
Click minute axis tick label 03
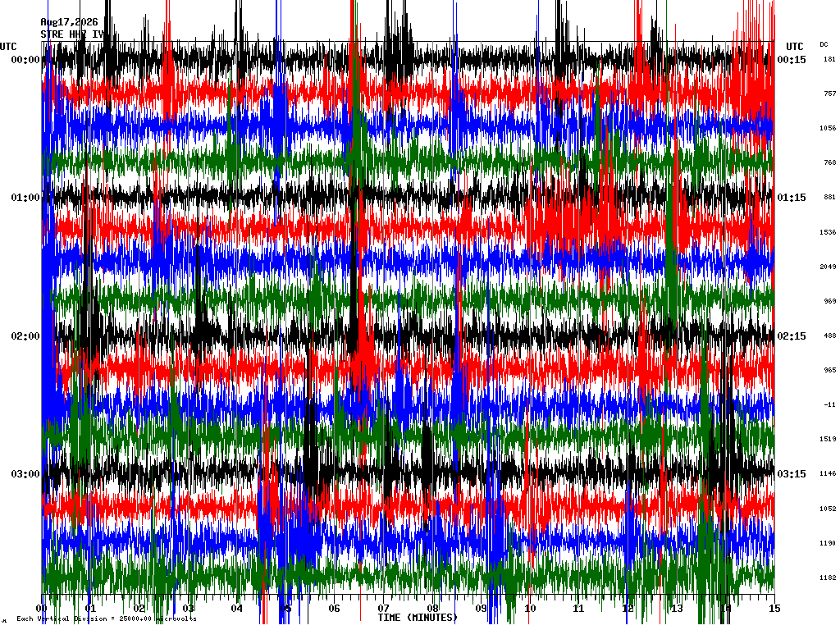coord(188,608)
